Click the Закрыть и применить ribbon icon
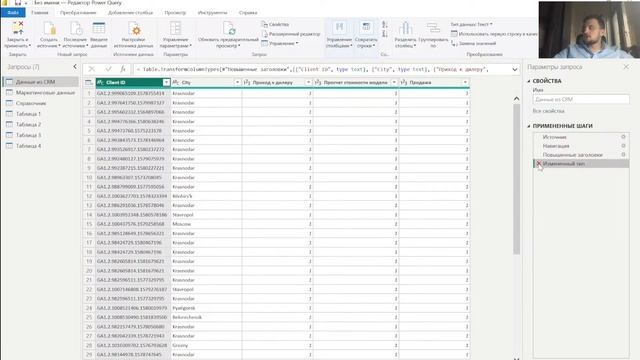The height and width of the screenshot is (360, 640). 18,29
